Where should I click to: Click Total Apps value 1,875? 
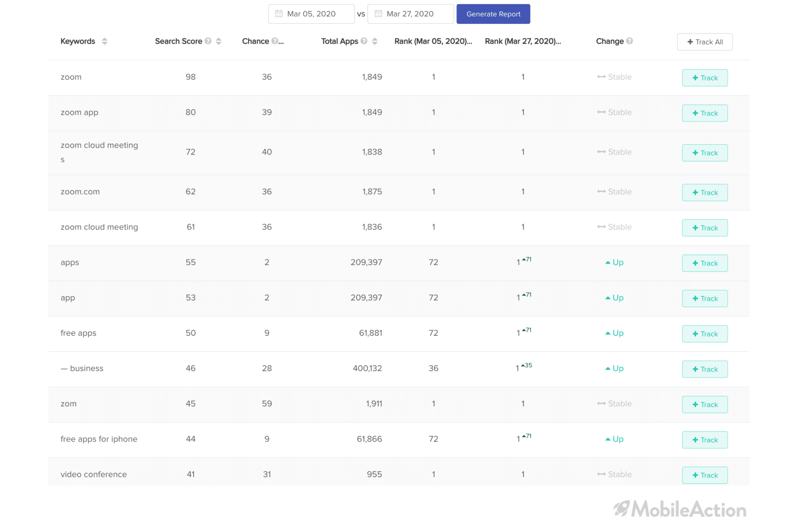coord(372,192)
